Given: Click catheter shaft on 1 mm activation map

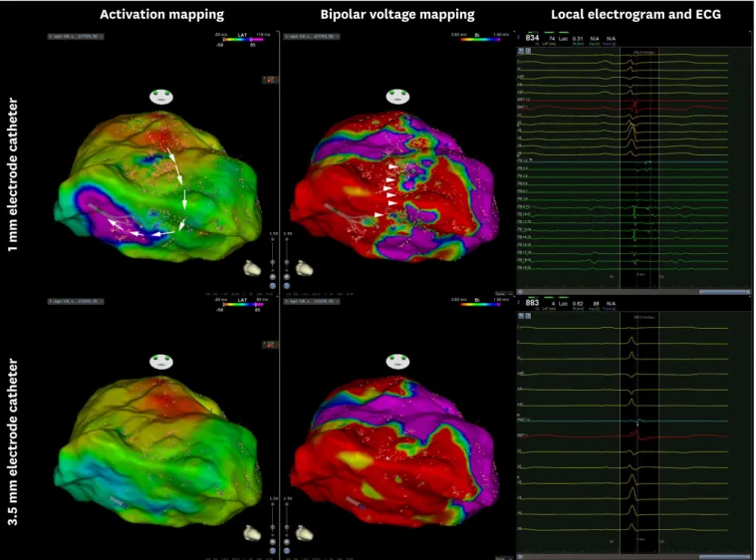Looking at the screenshot, I should pos(101,211).
